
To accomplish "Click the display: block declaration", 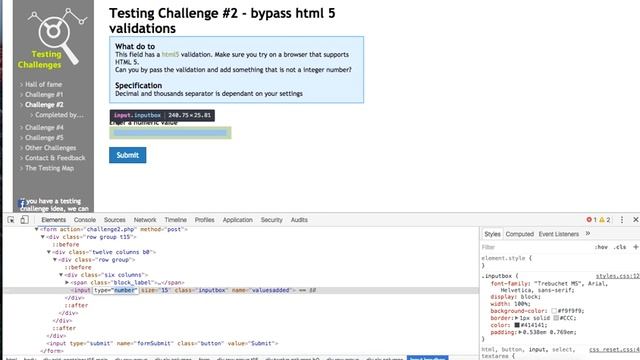I will point(516,297).
